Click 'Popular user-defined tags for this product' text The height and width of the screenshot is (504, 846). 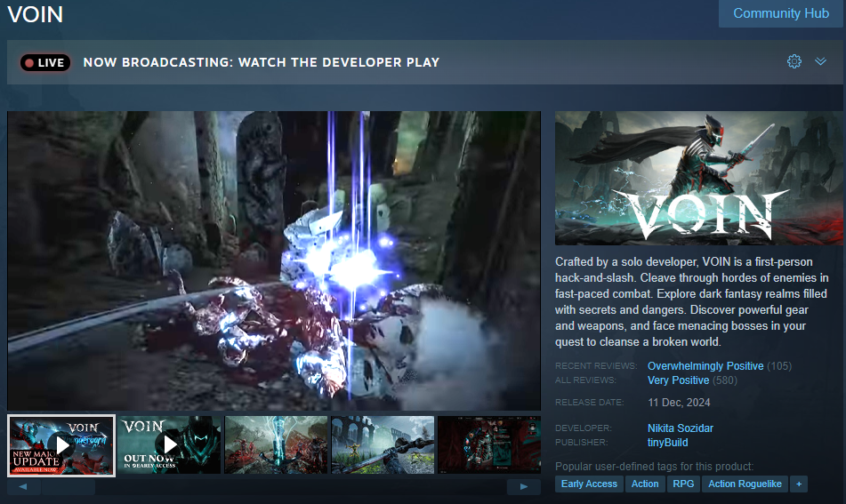tap(655, 467)
